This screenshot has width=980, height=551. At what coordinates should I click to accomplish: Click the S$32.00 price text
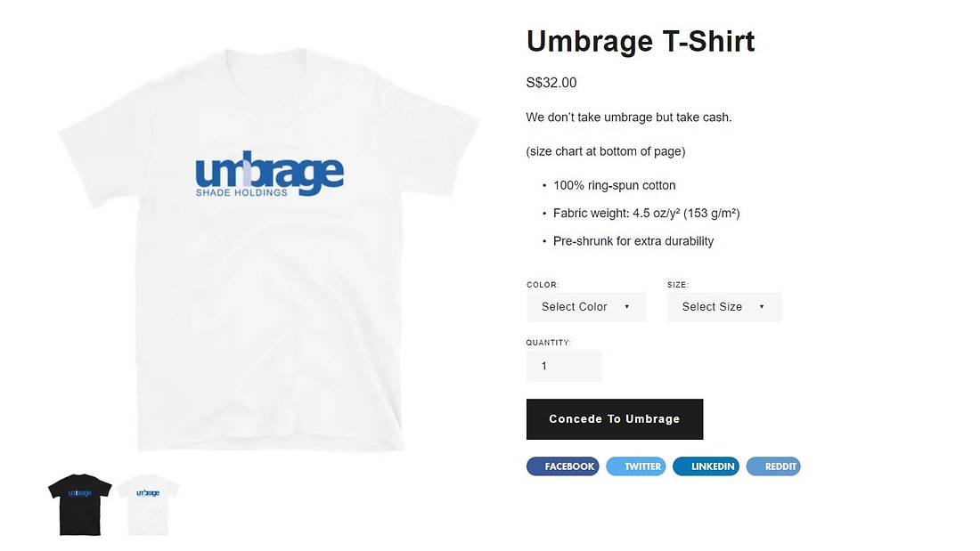[x=551, y=83]
